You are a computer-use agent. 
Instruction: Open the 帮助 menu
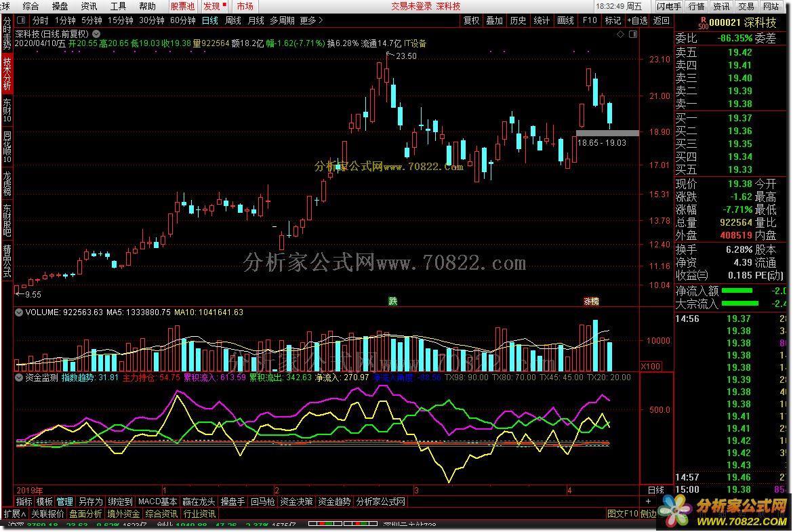pos(148,6)
